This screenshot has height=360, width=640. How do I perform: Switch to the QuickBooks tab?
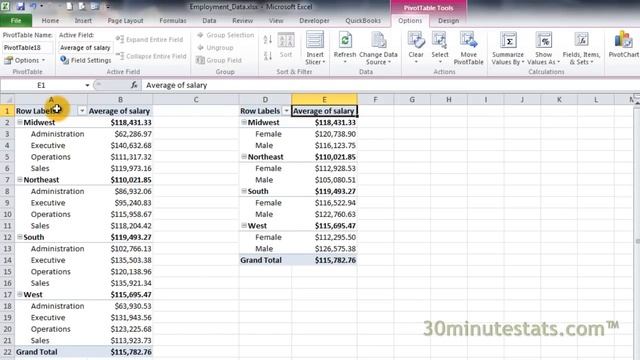click(x=363, y=20)
